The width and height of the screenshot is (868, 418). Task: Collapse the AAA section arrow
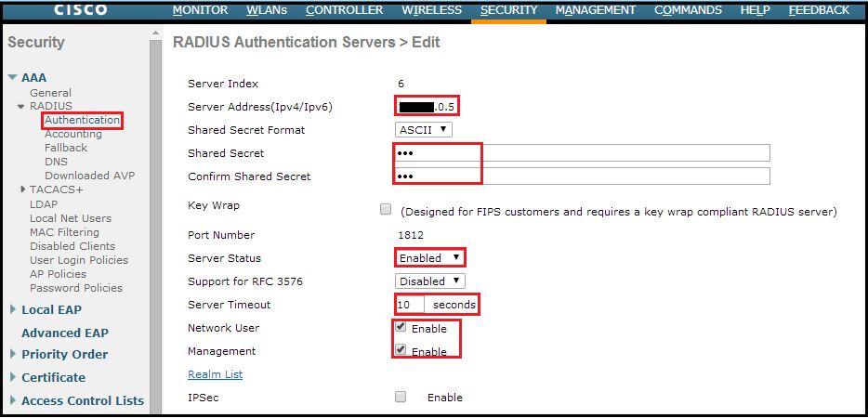pyautogui.click(x=12, y=78)
